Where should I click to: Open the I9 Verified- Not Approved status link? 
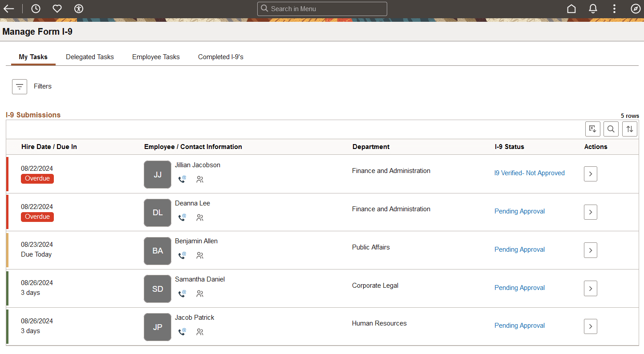pos(529,173)
